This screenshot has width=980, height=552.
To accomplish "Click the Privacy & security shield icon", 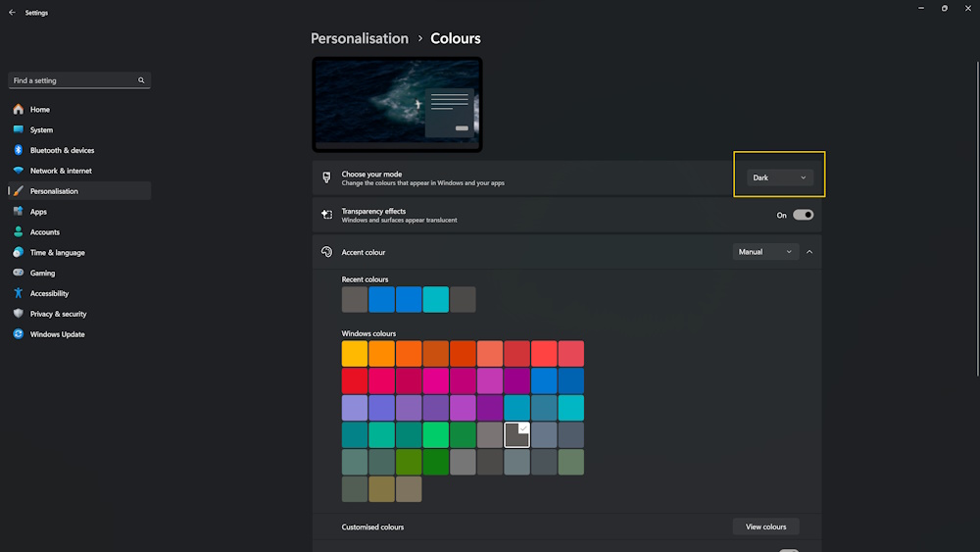I will pos(18,313).
